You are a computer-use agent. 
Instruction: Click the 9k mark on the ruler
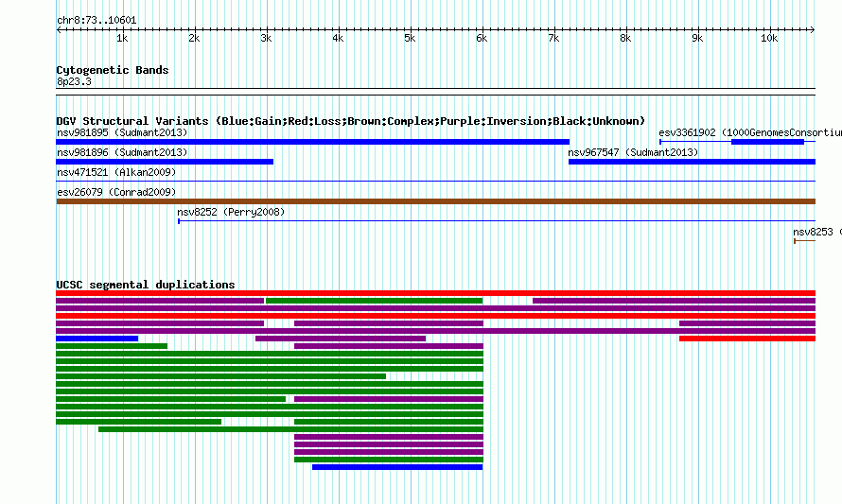point(697,38)
